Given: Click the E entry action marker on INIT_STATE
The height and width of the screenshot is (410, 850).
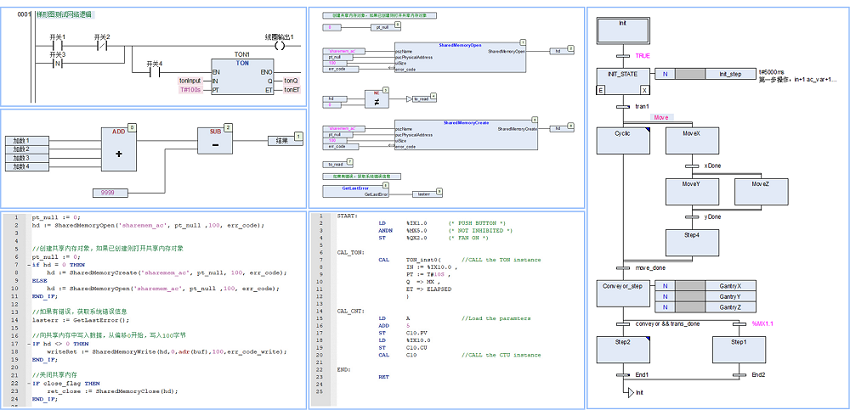Looking at the screenshot, I should [601, 90].
